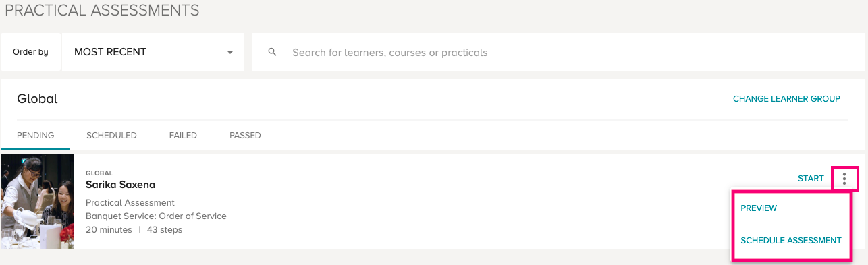Open the MOST RECENT order-by selector
This screenshot has height=265, width=868.
[x=153, y=52]
